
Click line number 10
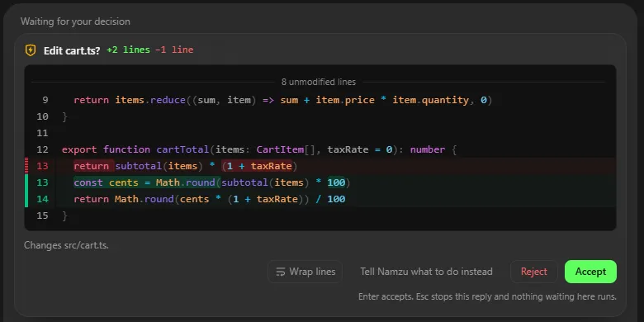tap(42, 116)
